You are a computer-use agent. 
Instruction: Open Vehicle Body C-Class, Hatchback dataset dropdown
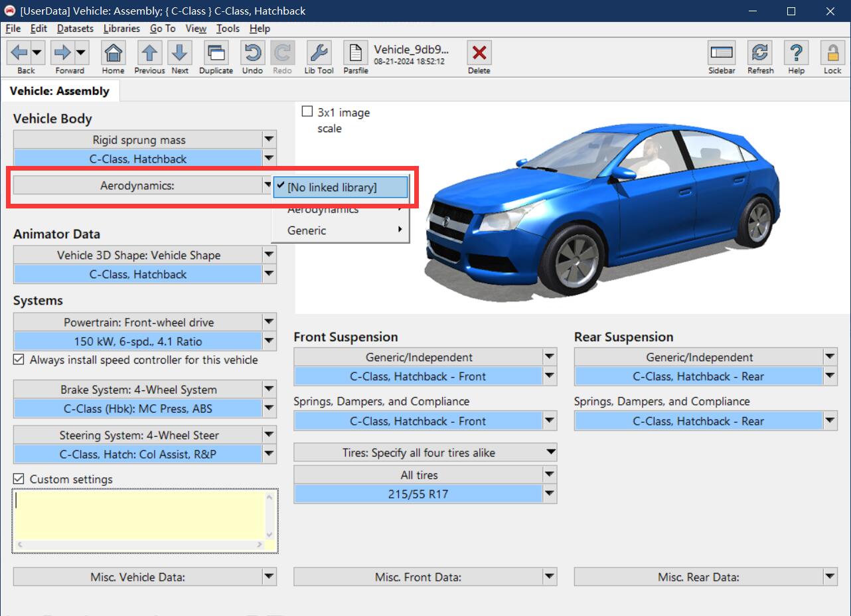point(269,159)
